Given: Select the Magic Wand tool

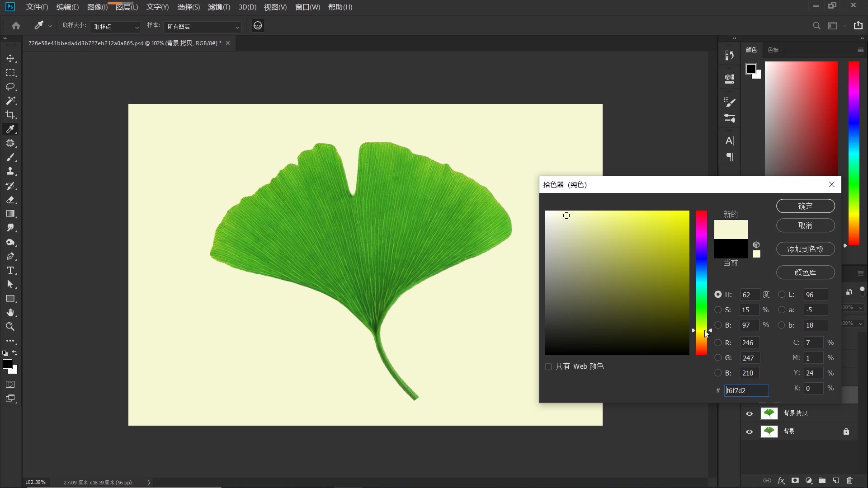Looking at the screenshot, I should click(10, 101).
